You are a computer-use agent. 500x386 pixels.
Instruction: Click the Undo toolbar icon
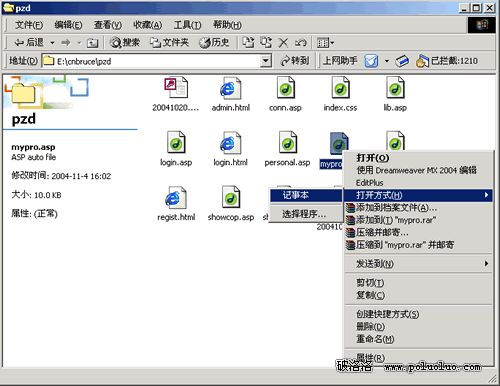pos(301,43)
